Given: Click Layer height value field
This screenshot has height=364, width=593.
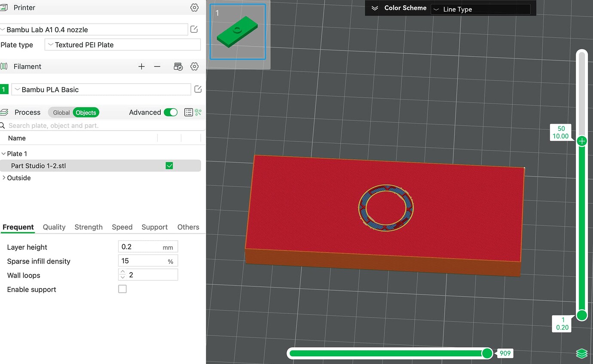Looking at the screenshot, I should pos(148,247).
